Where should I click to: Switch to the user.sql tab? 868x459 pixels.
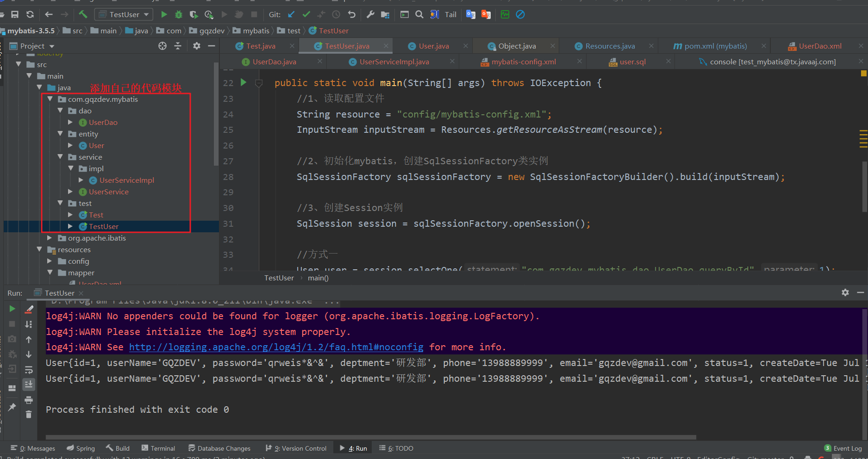point(632,62)
